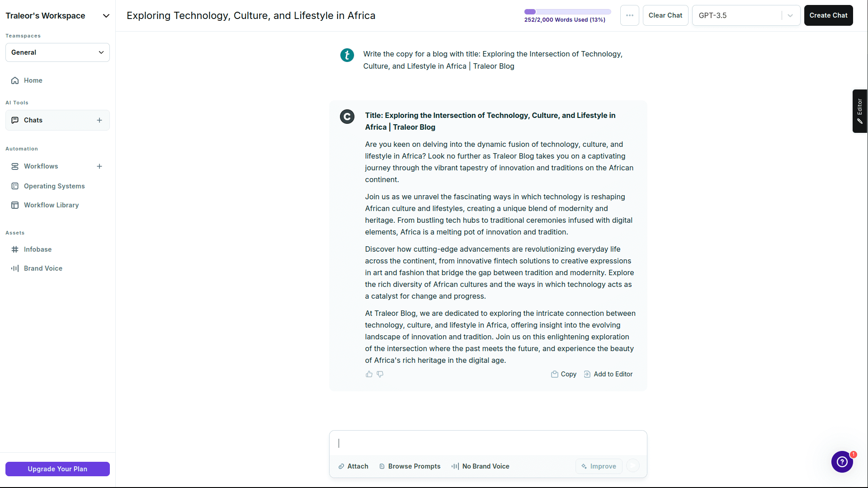Viewport: 868px width, 488px height.
Task: Give the response a thumbs down
Action: pos(380,374)
